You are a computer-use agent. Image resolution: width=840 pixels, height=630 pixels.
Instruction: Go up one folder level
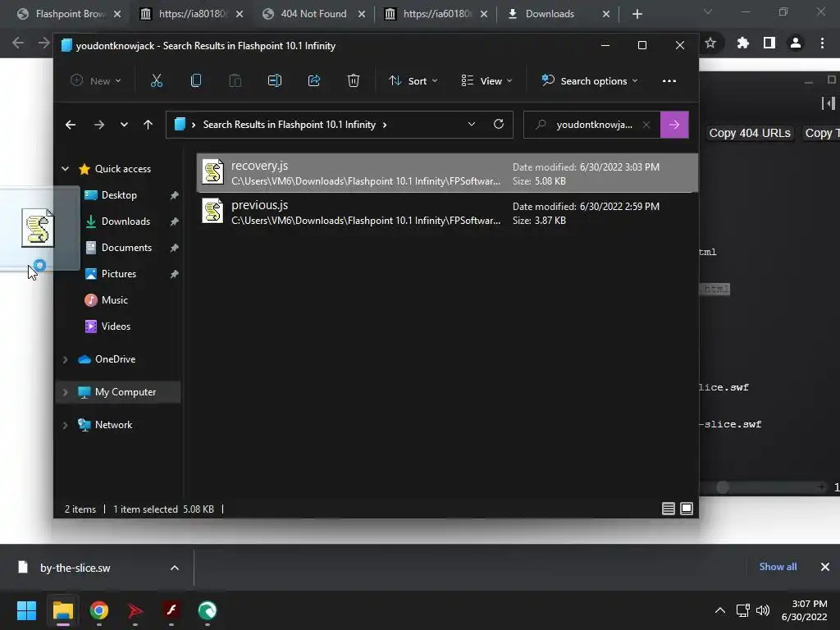click(x=148, y=125)
